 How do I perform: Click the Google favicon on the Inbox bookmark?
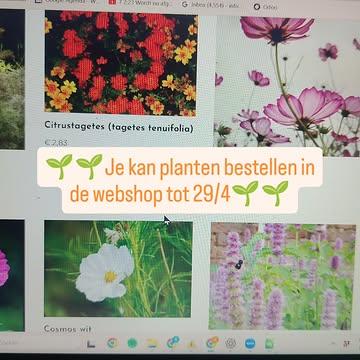click(x=185, y=4)
